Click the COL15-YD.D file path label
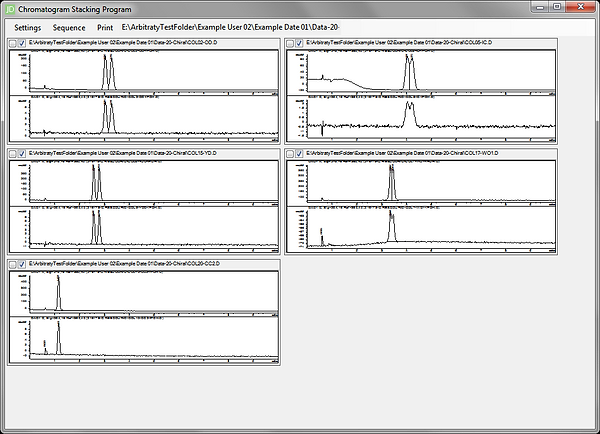The width and height of the screenshot is (600, 434). (123, 153)
